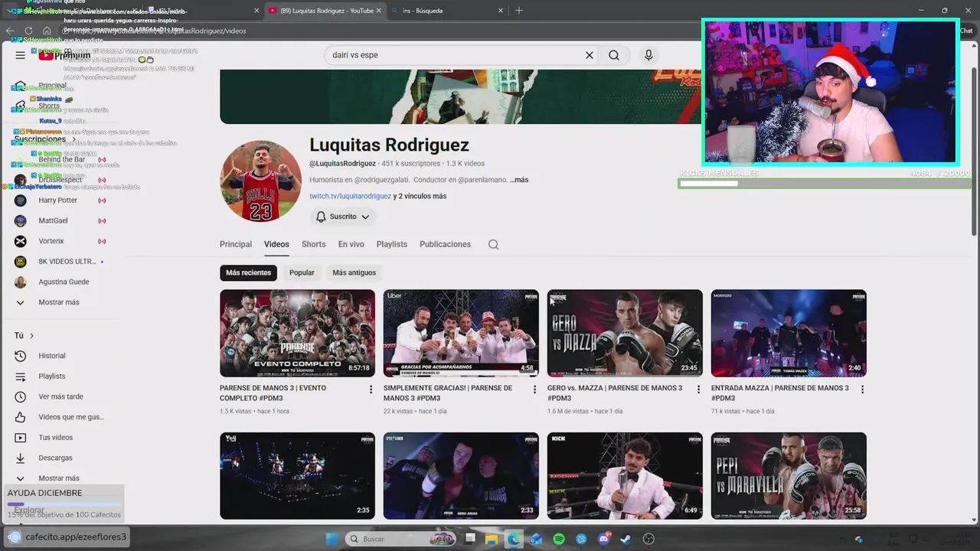Open the GERO vs. MAZZA video title
980x551 pixels.
click(x=615, y=393)
